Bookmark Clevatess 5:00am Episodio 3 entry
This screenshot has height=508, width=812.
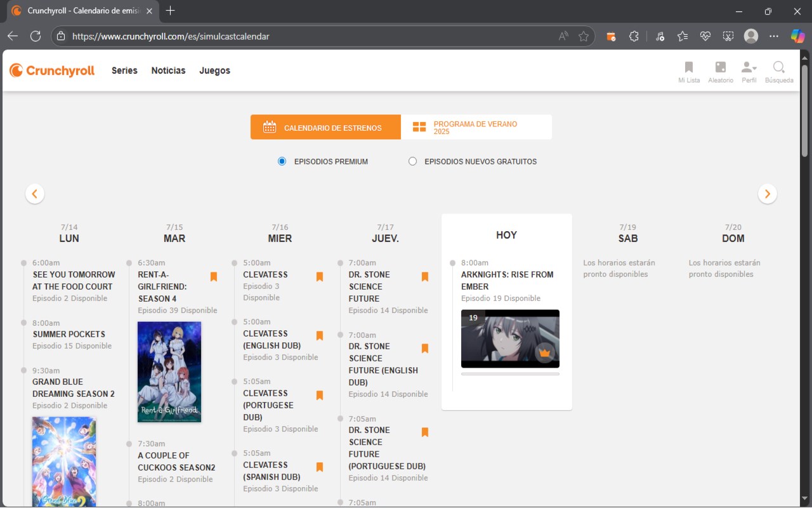(320, 277)
